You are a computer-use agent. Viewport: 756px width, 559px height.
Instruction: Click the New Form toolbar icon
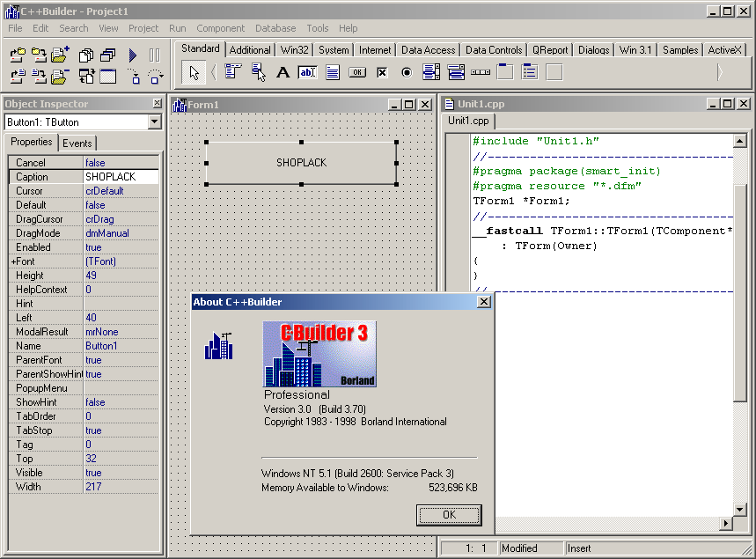point(107,77)
